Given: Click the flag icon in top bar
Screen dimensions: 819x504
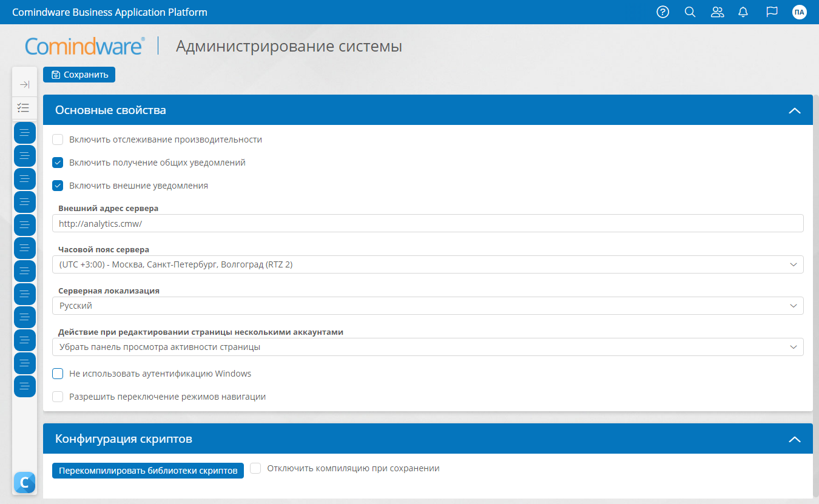Looking at the screenshot, I should 772,12.
